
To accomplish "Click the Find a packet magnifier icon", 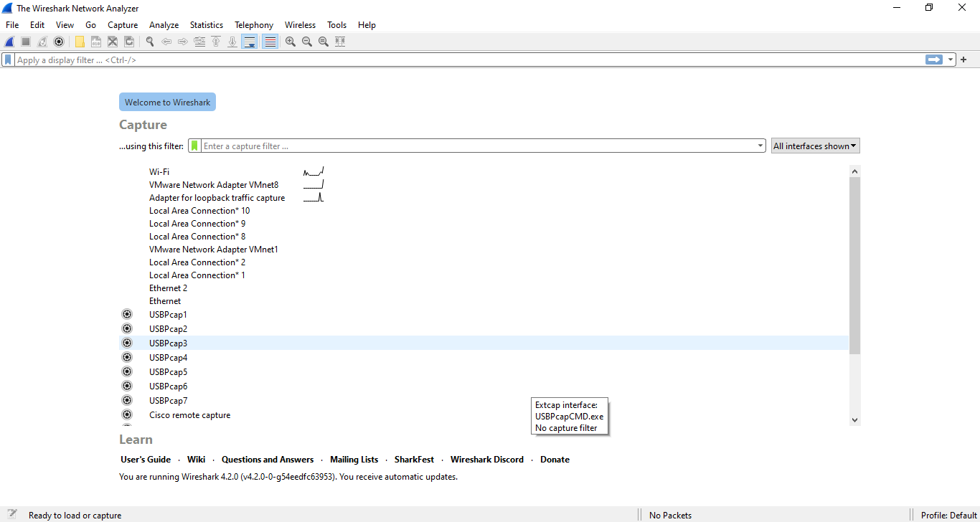I will [150, 42].
